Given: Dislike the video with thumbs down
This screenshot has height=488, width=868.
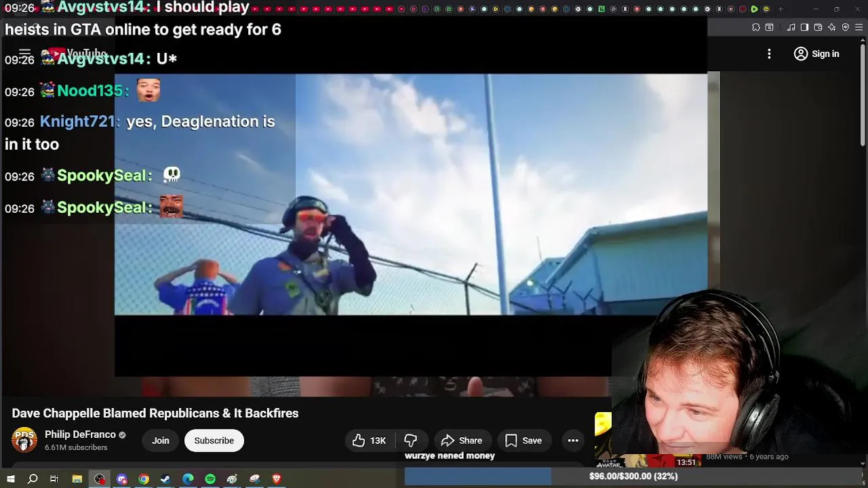Looking at the screenshot, I should [x=411, y=441].
